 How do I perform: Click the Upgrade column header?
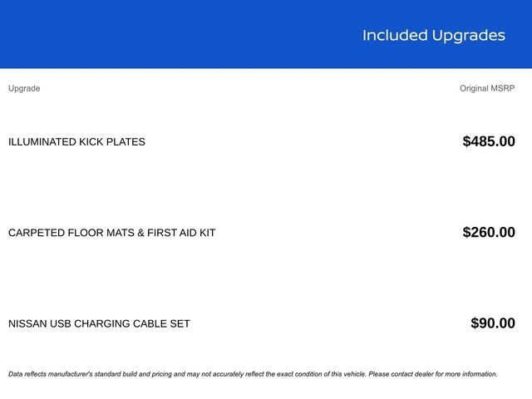(24, 88)
